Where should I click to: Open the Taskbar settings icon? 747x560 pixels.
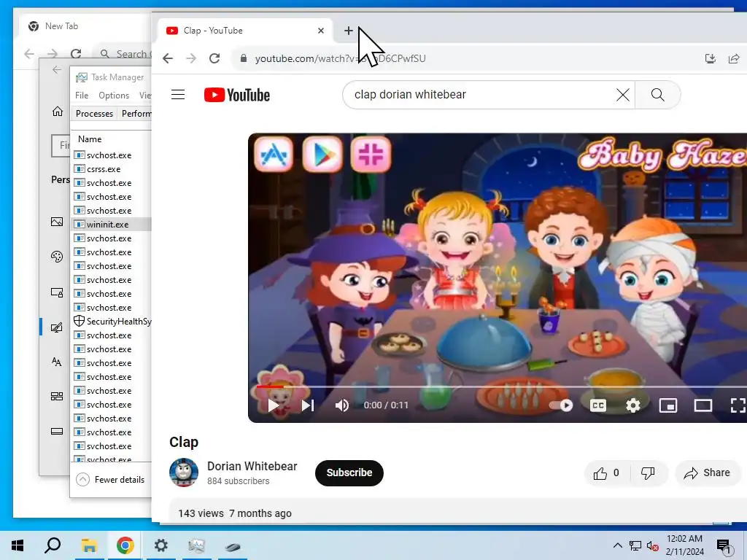tap(57, 432)
